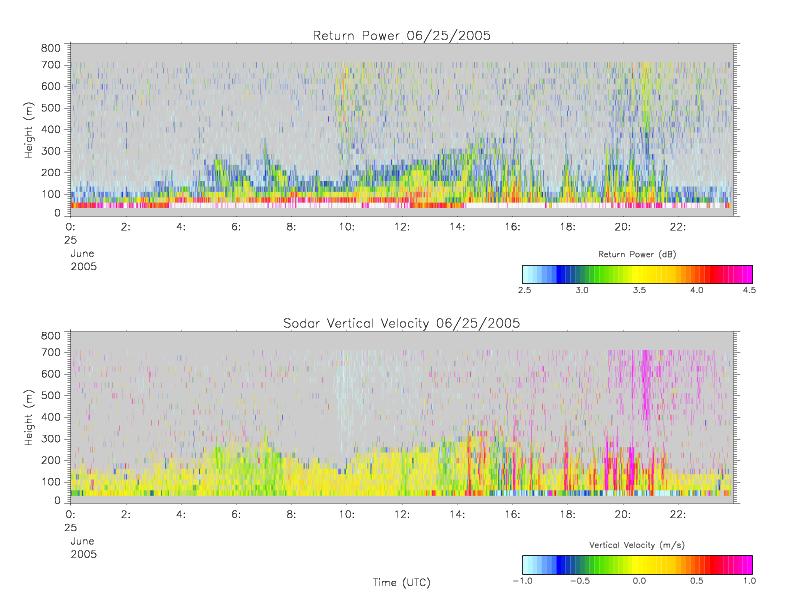Click the '6:' time tick on bottom chart

tap(236, 514)
